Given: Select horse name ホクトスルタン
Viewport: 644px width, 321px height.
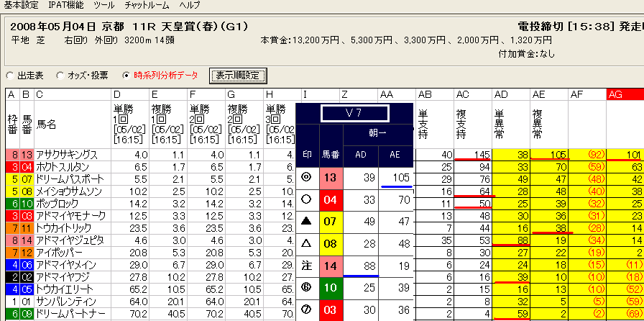Looking at the screenshot, I should click(x=63, y=167).
